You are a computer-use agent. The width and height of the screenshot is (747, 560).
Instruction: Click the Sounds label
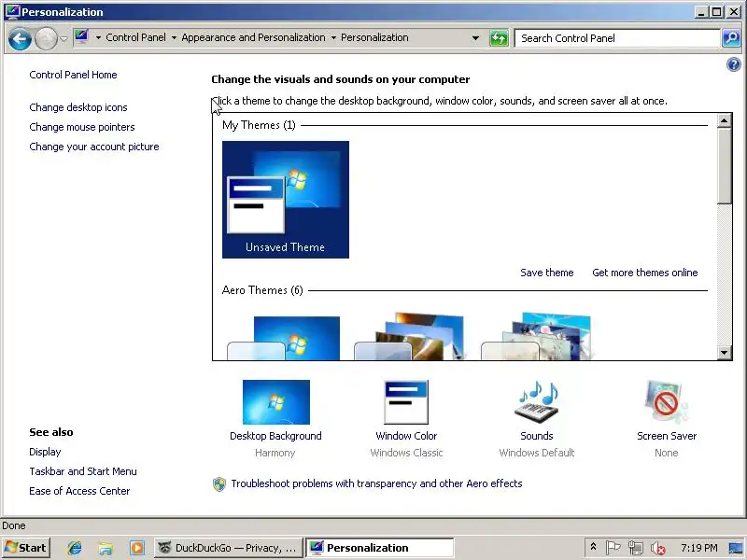537,436
